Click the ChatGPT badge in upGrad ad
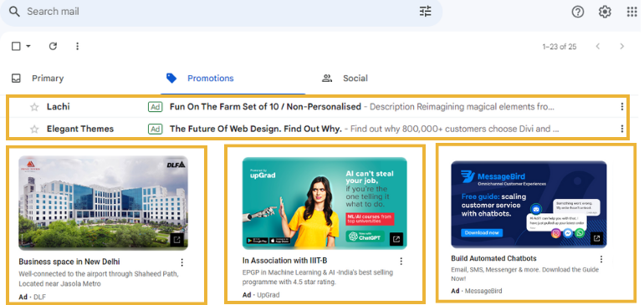Screen dimensions: 644x305 [365, 236]
